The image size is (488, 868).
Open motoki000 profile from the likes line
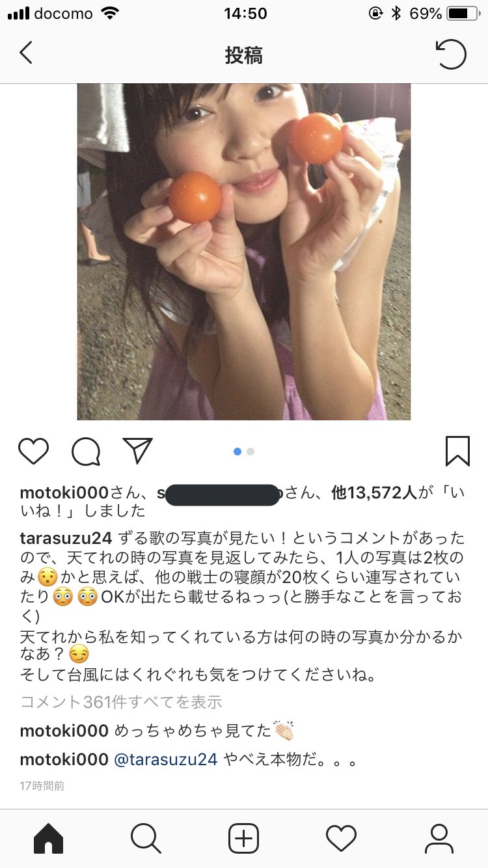(64, 493)
